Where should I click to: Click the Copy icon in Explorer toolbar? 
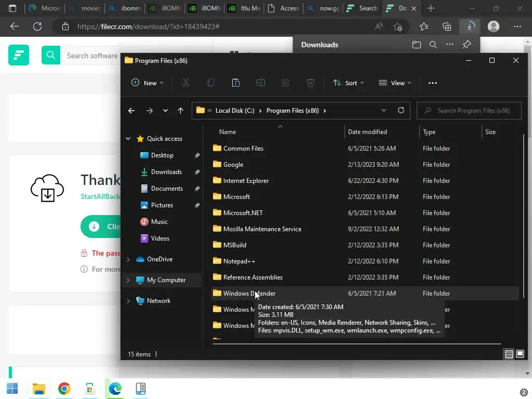point(211,83)
